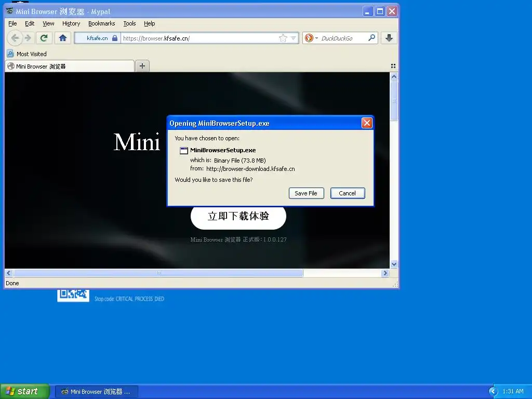Click the padlock site security icon
Viewport: 532px width, 399px height.
point(115,38)
